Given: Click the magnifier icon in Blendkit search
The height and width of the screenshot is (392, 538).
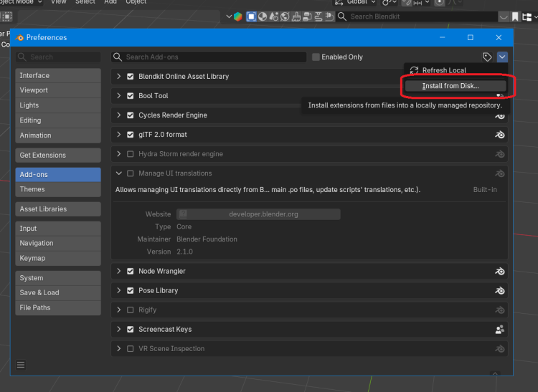Looking at the screenshot, I should click(341, 16).
